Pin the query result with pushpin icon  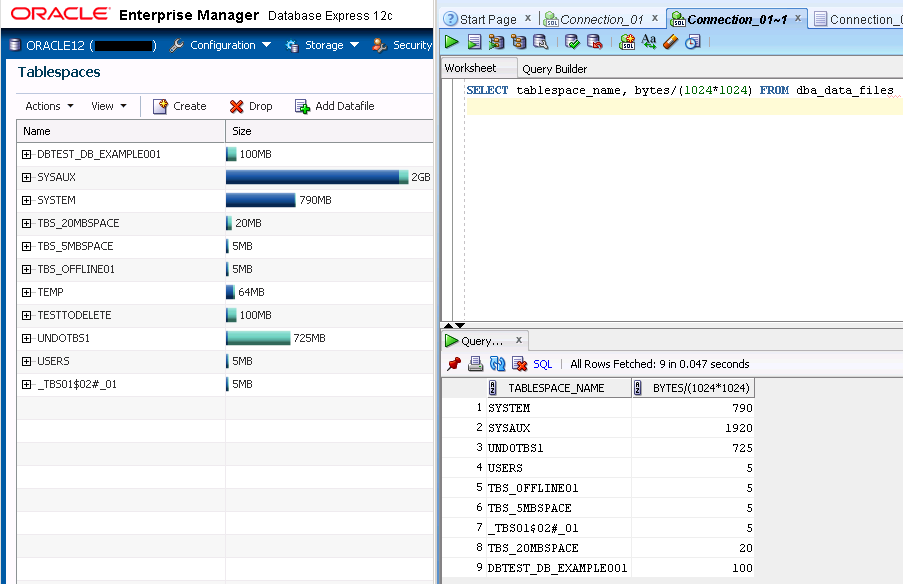(454, 364)
